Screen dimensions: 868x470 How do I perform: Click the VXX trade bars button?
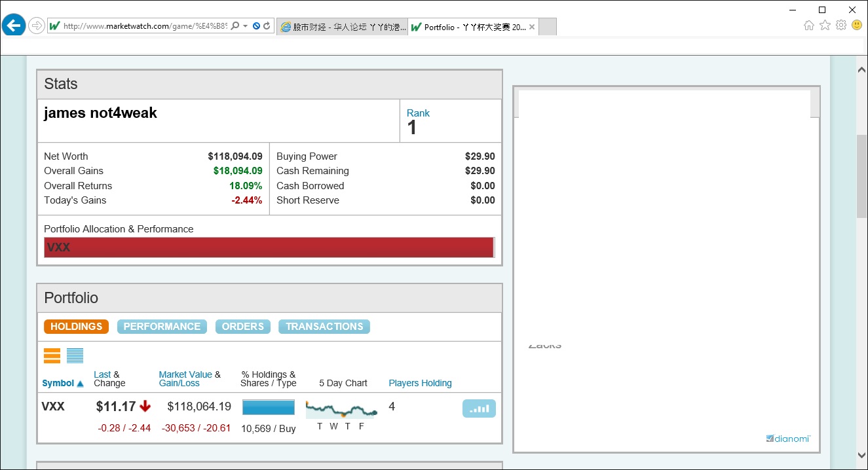pyautogui.click(x=479, y=408)
